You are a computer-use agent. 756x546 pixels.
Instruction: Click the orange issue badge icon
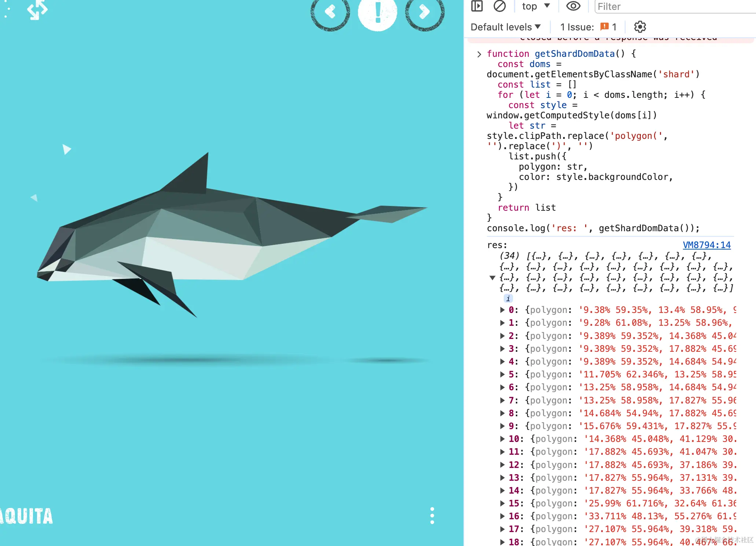click(604, 27)
